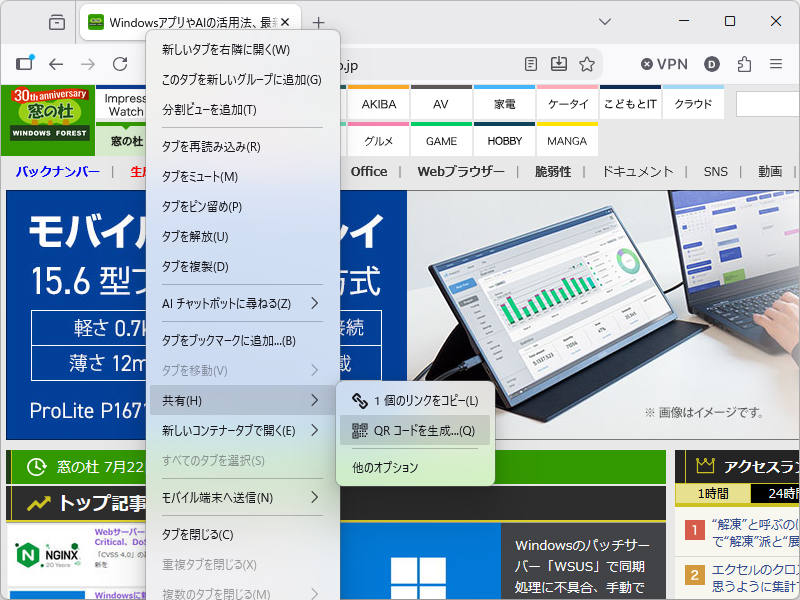Choose タブをピン留め(P)
The height and width of the screenshot is (600, 800).
243,207
